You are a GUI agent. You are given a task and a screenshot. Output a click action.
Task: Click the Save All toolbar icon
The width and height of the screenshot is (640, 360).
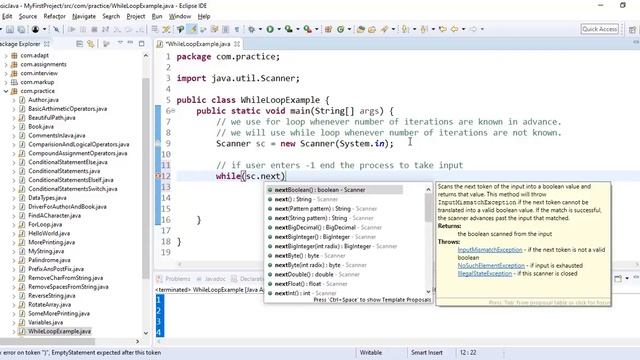21,29
